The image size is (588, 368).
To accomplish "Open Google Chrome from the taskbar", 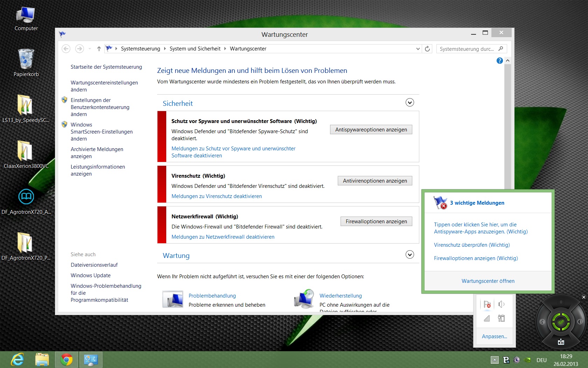I will tap(66, 360).
